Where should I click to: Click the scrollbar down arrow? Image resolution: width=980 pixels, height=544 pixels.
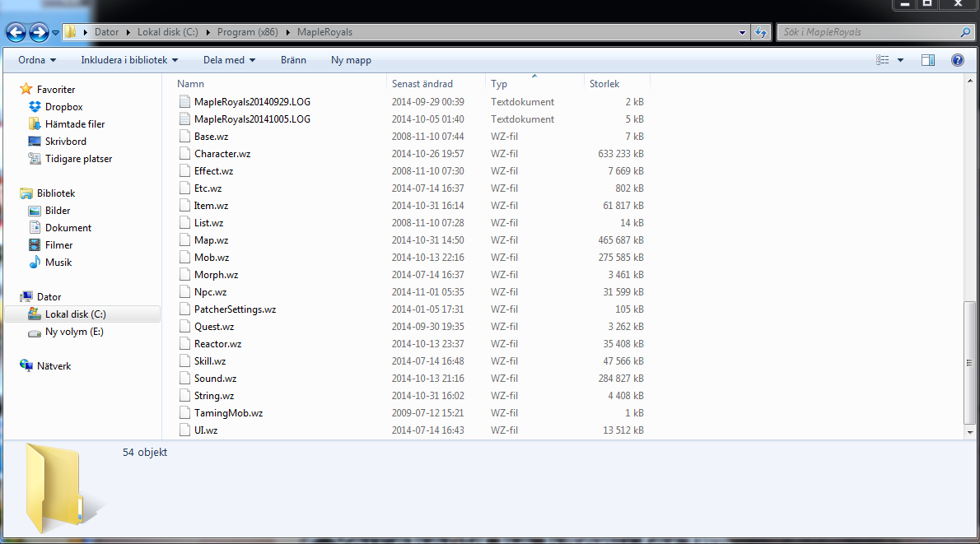pos(969,432)
